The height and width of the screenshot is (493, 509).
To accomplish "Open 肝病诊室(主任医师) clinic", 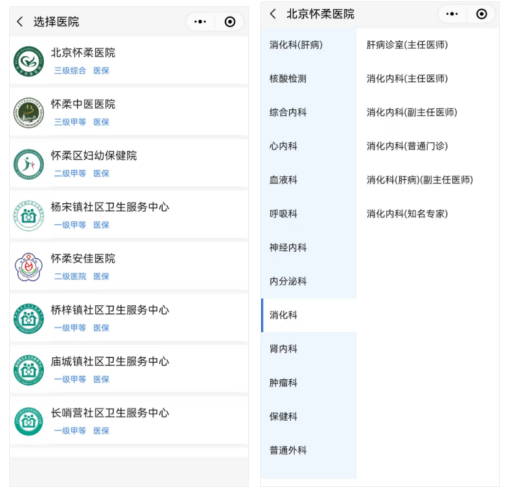I will [x=407, y=45].
